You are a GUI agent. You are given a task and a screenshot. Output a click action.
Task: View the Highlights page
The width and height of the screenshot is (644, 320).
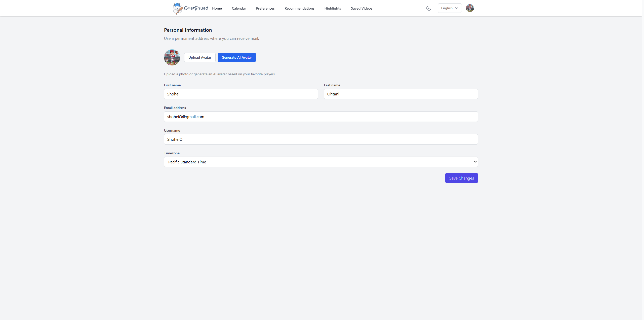click(333, 8)
